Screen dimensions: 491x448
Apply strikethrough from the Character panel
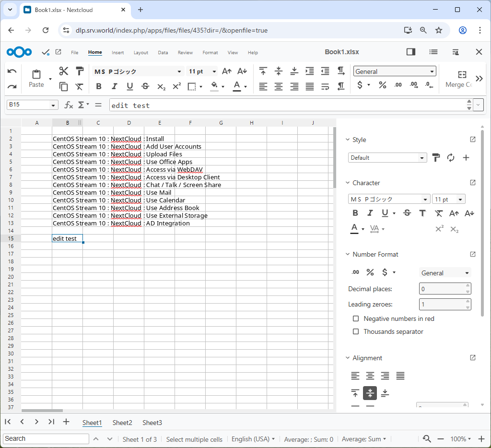[x=407, y=213]
